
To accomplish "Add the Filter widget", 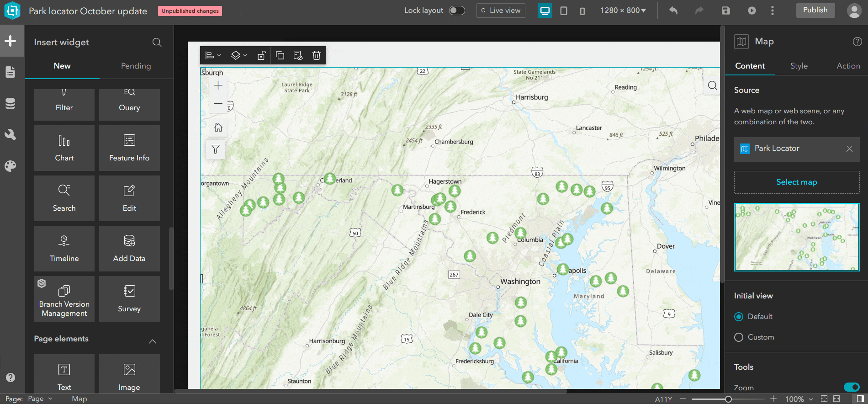I will pyautogui.click(x=64, y=105).
